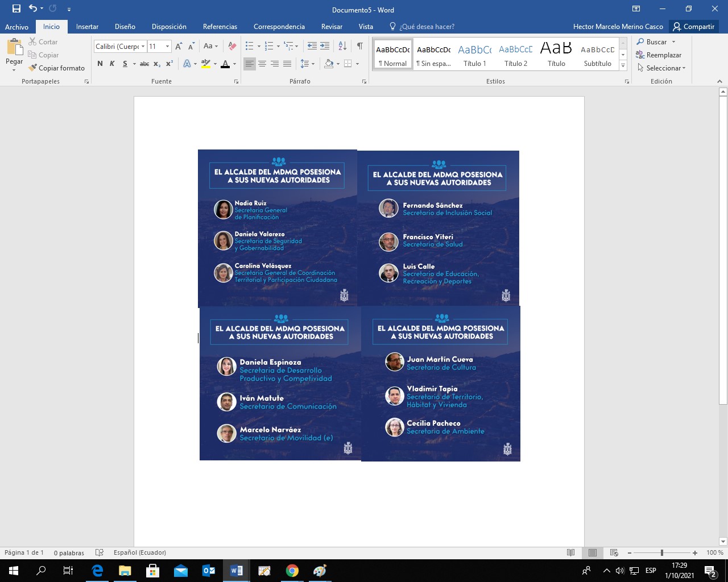Click the Bullets list icon
Image resolution: width=728 pixels, height=582 pixels.
[x=249, y=46]
